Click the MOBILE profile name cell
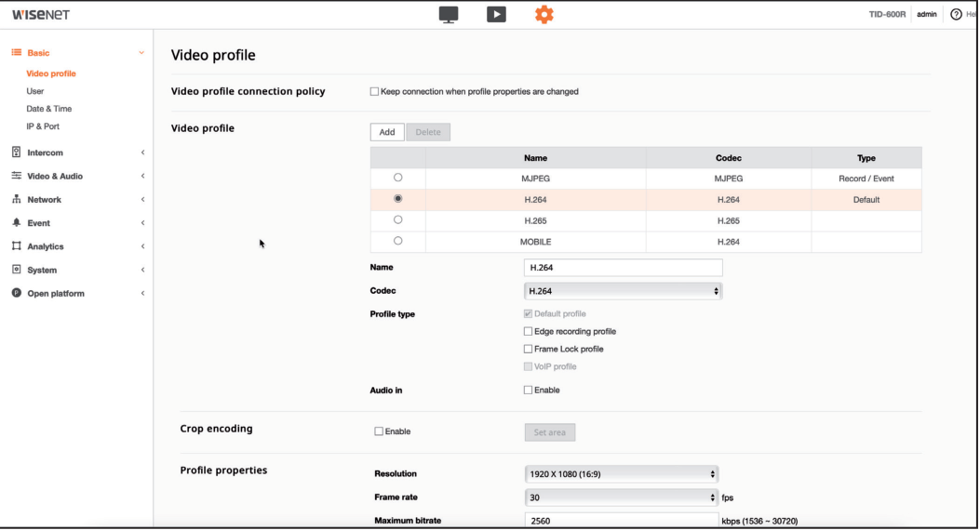 [x=536, y=242]
